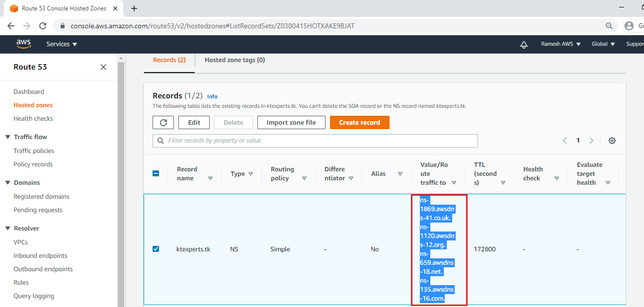Collapse the Resolver section
Screen dimensions: 644x307
click(x=7, y=229)
